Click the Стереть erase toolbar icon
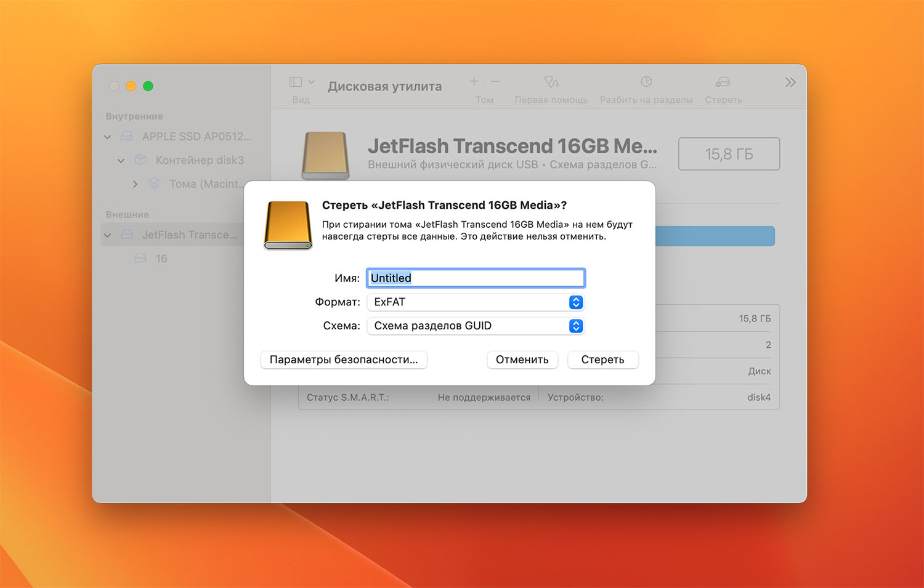924x588 pixels. pos(723,82)
